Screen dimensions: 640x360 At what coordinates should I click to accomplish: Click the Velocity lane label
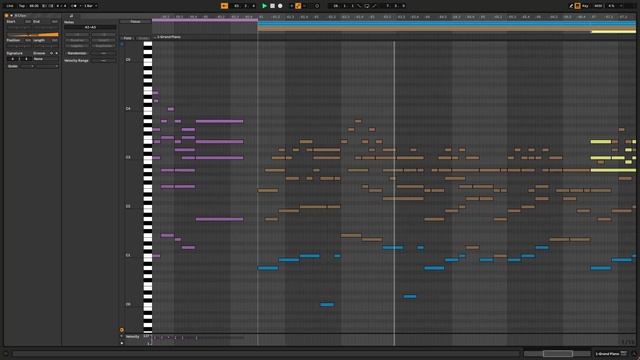133,337
